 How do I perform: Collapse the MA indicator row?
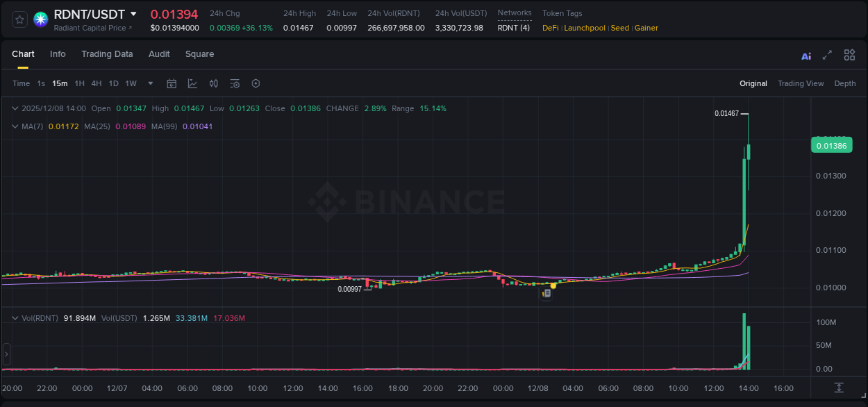click(x=15, y=127)
